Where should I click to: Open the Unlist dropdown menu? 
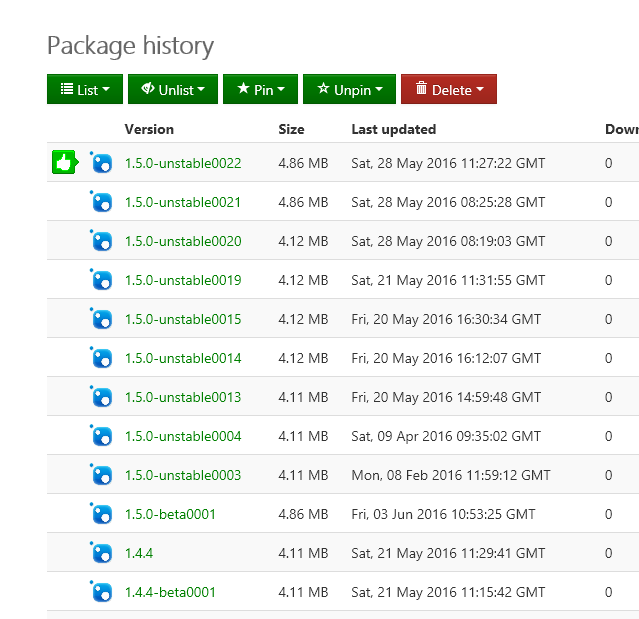coord(173,90)
